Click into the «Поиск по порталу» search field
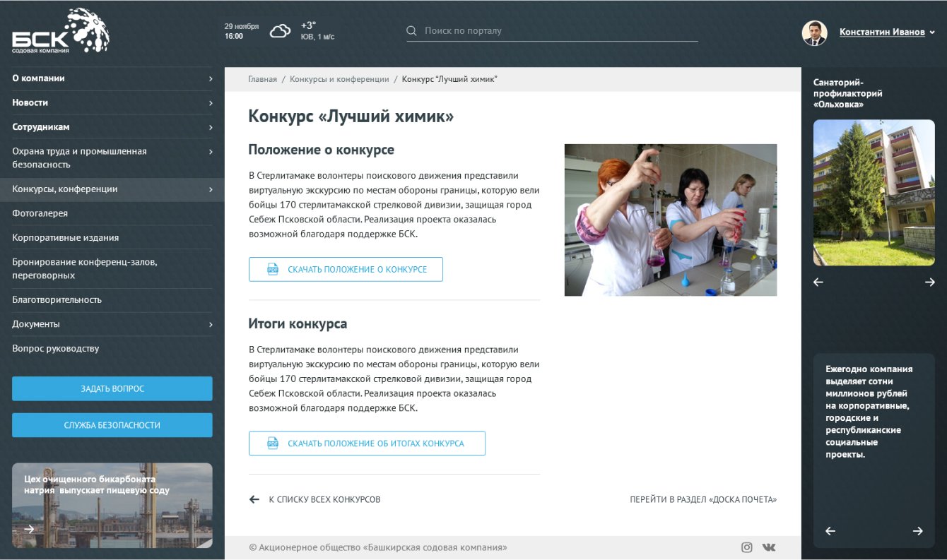The height and width of the screenshot is (560, 947). click(552, 31)
